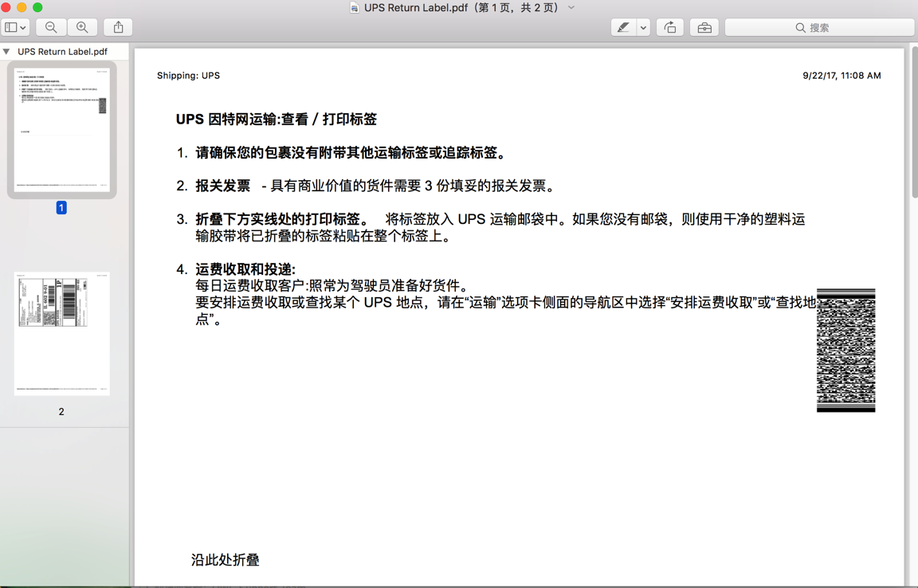918x588 pixels.
Task: Click the '9/22/17, 11:08 AM' timestamp
Action: click(x=841, y=76)
